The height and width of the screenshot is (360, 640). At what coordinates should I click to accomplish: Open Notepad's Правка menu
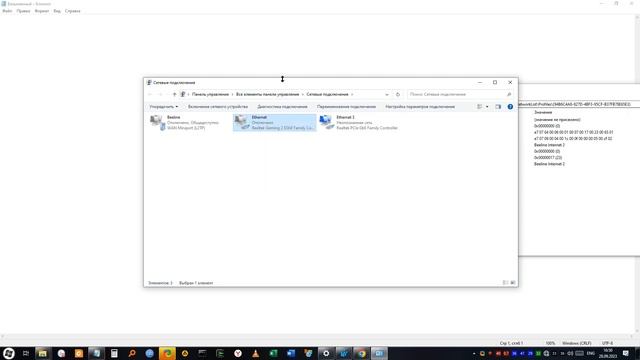coord(23,11)
